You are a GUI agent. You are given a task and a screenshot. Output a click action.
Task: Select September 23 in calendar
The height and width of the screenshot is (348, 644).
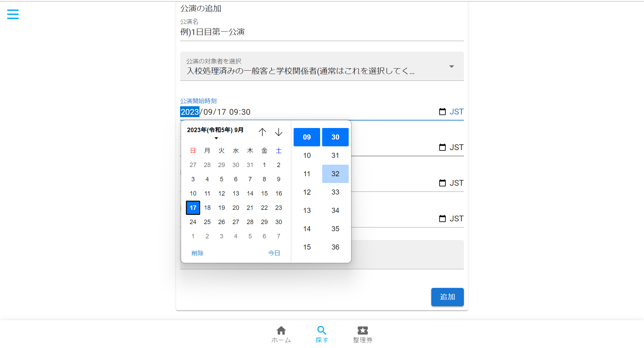tap(279, 208)
